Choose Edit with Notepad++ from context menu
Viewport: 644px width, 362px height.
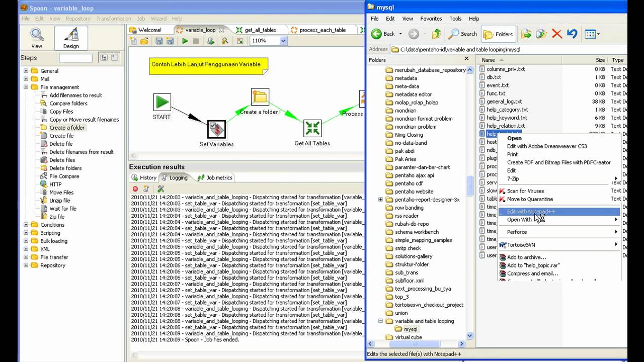pos(558,211)
